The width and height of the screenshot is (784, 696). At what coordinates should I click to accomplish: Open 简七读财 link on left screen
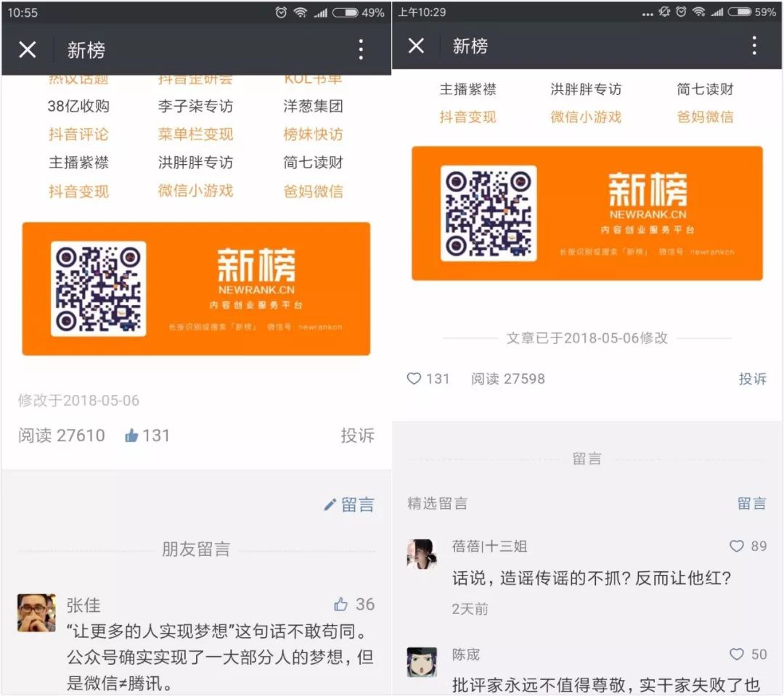(x=313, y=163)
